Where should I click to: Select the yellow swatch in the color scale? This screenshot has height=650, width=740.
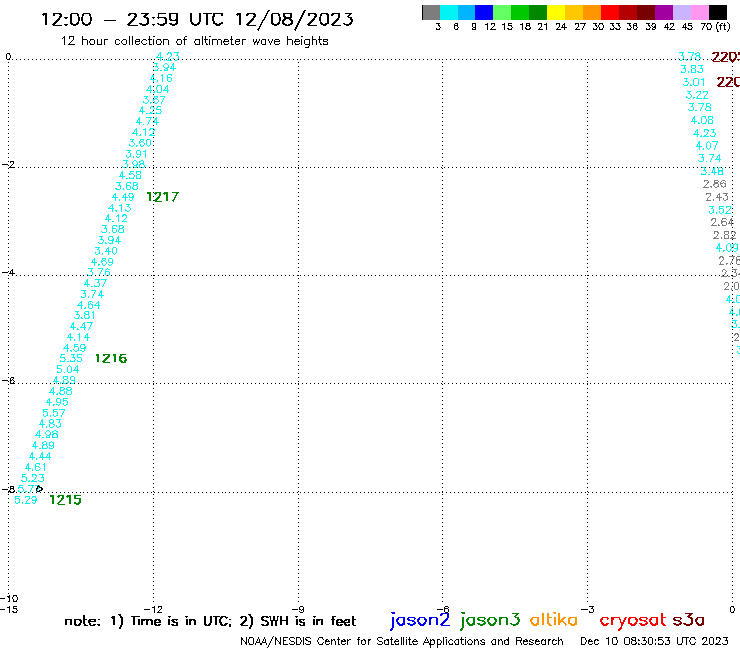[x=556, y=12]
